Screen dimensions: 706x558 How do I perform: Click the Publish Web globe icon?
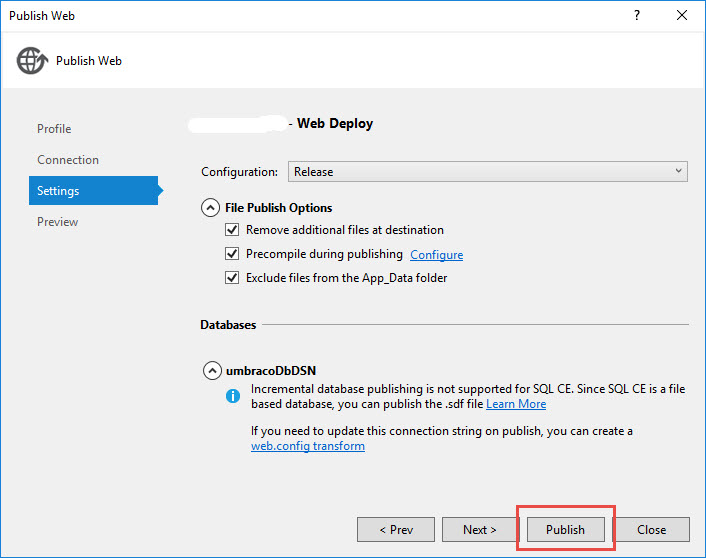[32, 60]
